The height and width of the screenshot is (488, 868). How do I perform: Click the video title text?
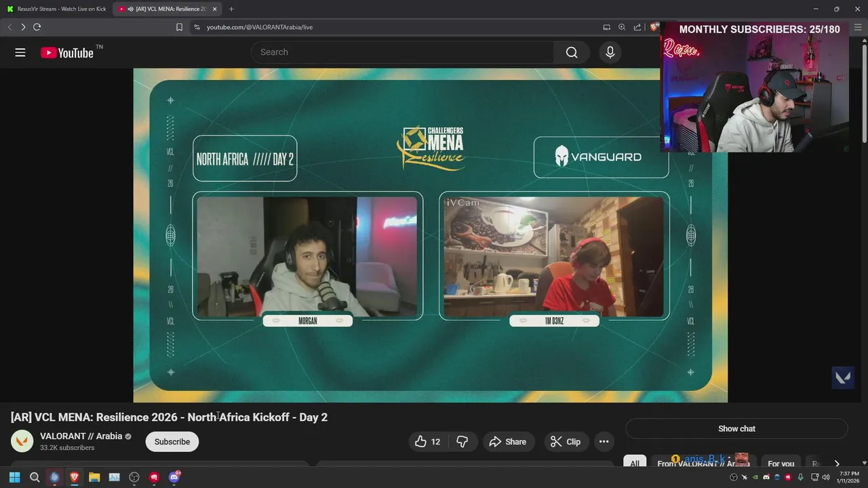[x=169, y=417]
